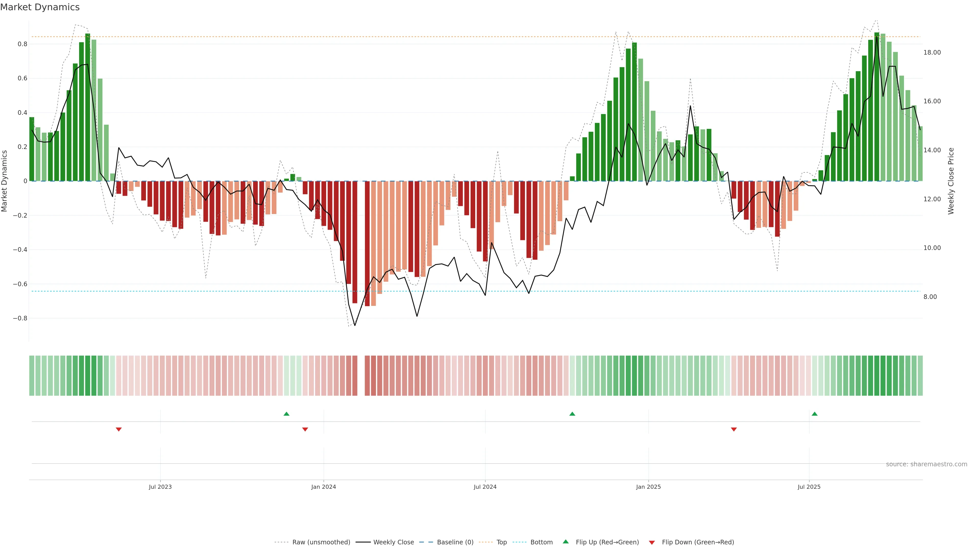Click the Flip Down marker just before Jan 2024
This screenshot has width=980, height=551.
pos(305,429)
